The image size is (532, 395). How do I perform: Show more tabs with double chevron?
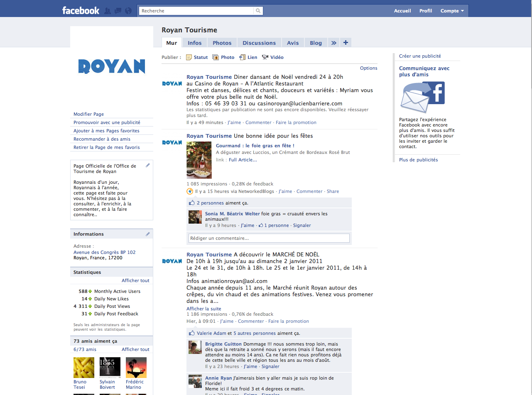[333, 42]
